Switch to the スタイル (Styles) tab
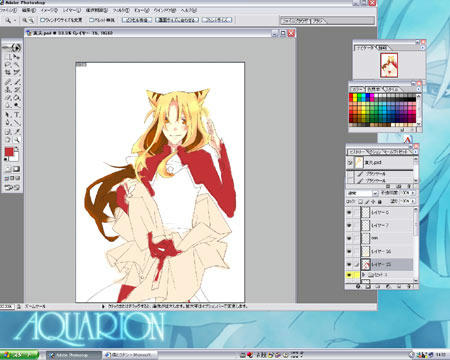The image size is (450, 360). click(392, 89)
